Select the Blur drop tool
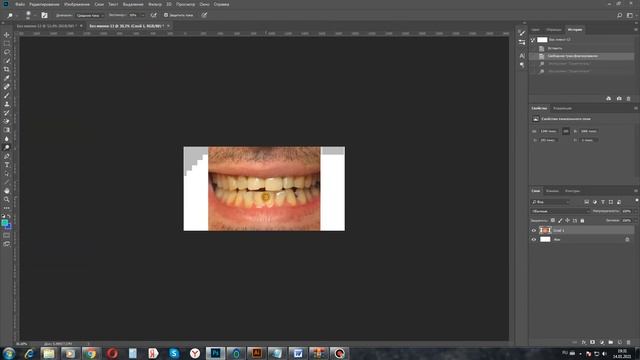This screenshot has height=360, width=640. (x=7, y=139)
